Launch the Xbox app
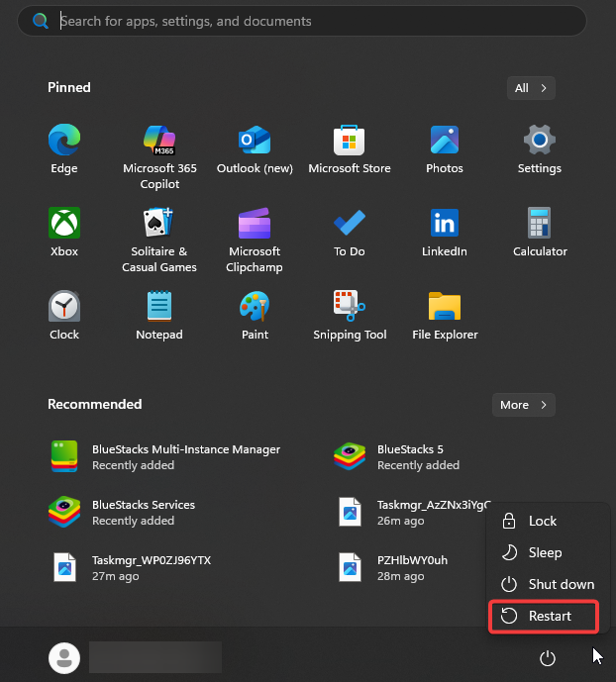 pyautogui.click(x=64, y=233)
